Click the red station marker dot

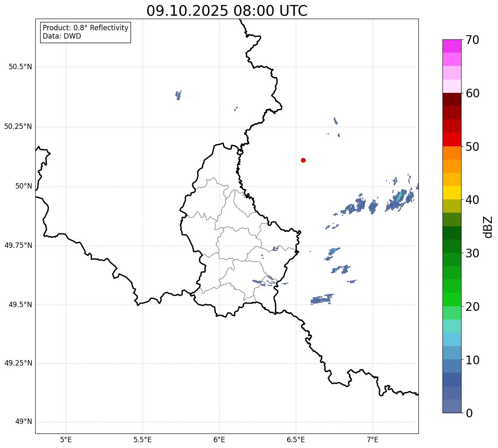[303, 160]
